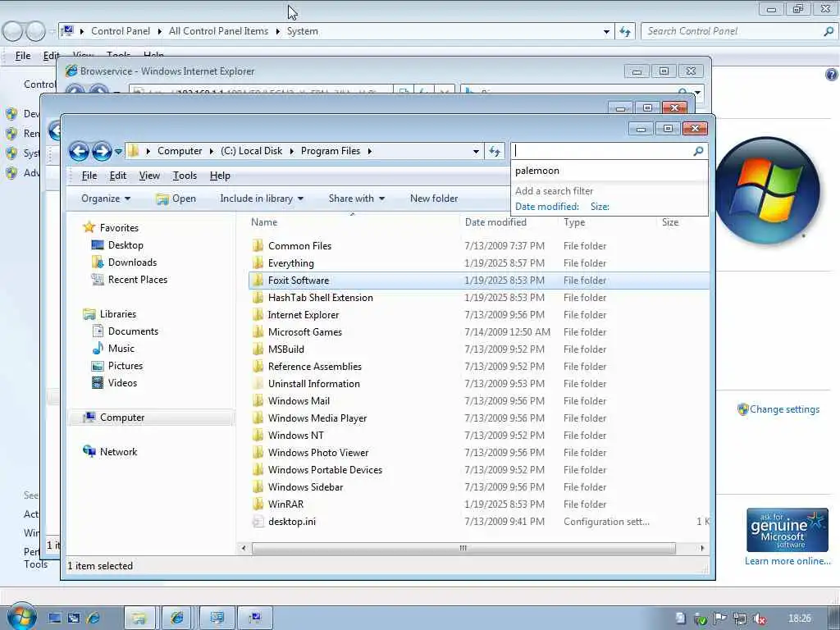Select the Common Files folder icon
The height and width of the screenshot is (630, 840).
pyautogui.click(x=258, y=246)
